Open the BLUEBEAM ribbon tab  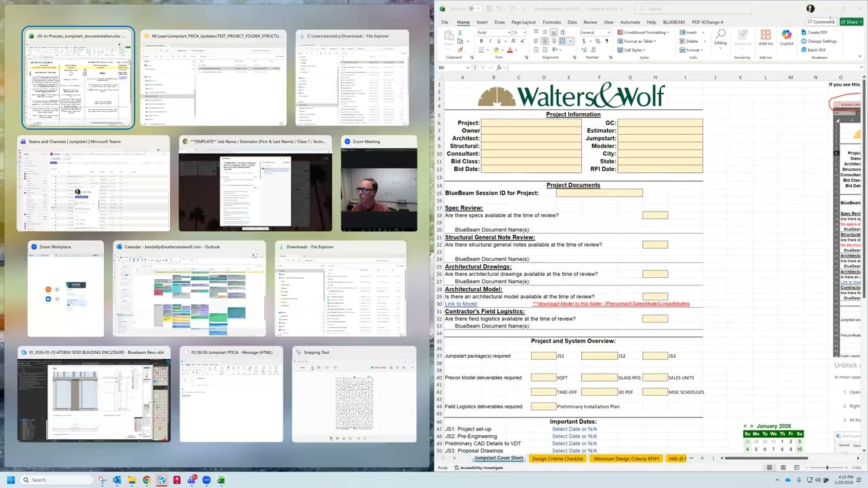tap(674, 22)
